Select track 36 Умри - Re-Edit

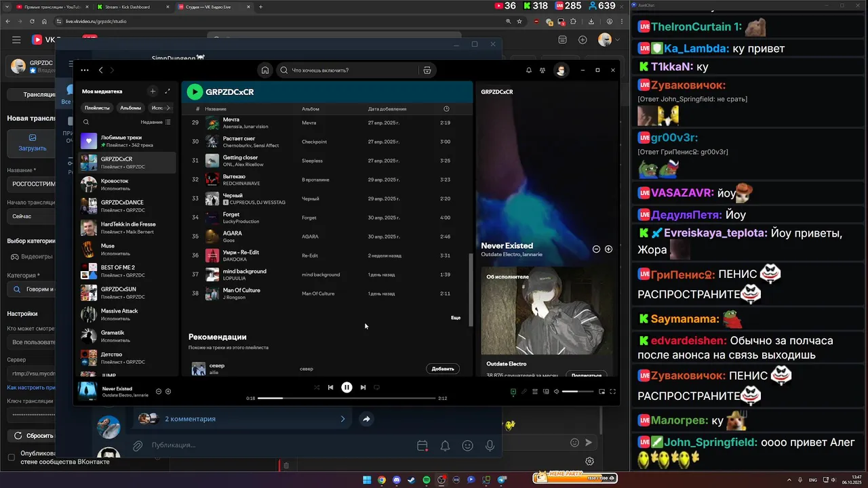coord(328,256)
